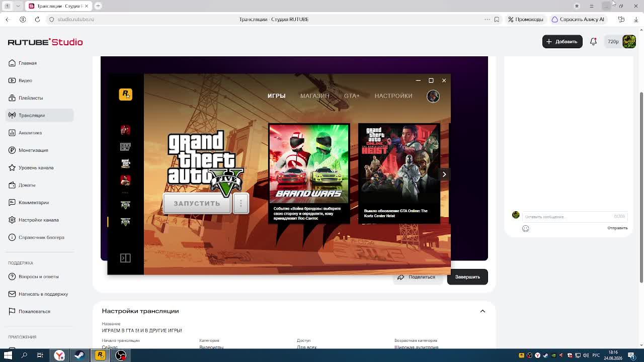Screen dimensions: 644x362
Task: Click the Справочник блогера icon
Action: [x=12, y=237]
